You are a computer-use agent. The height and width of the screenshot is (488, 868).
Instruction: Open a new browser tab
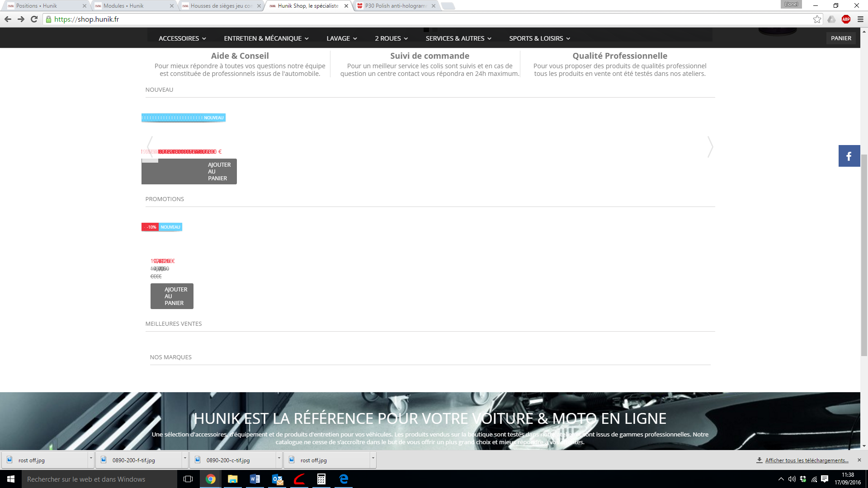pos(448,6)
